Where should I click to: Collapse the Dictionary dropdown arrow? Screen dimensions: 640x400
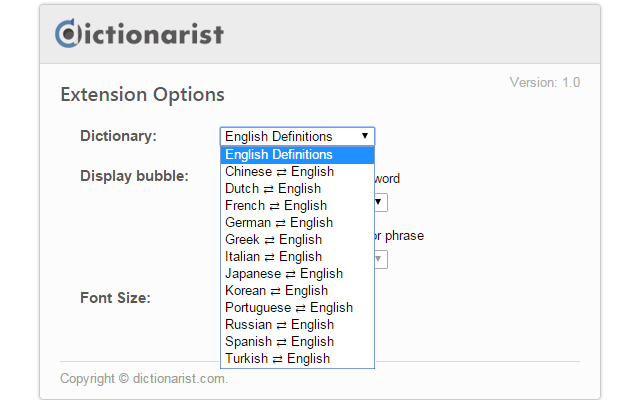(x=365, y=136)
